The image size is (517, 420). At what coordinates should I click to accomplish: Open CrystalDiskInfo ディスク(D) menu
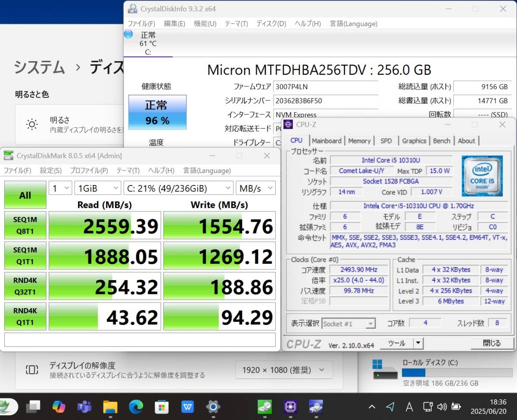[271, 24]
